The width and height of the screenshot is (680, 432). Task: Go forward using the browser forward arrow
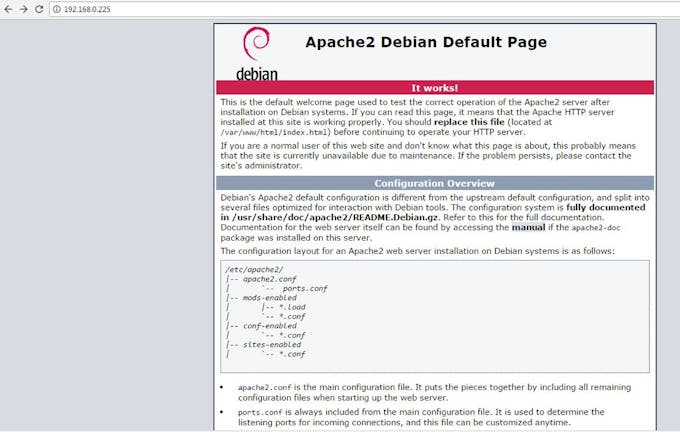click(x=24, y=9)
